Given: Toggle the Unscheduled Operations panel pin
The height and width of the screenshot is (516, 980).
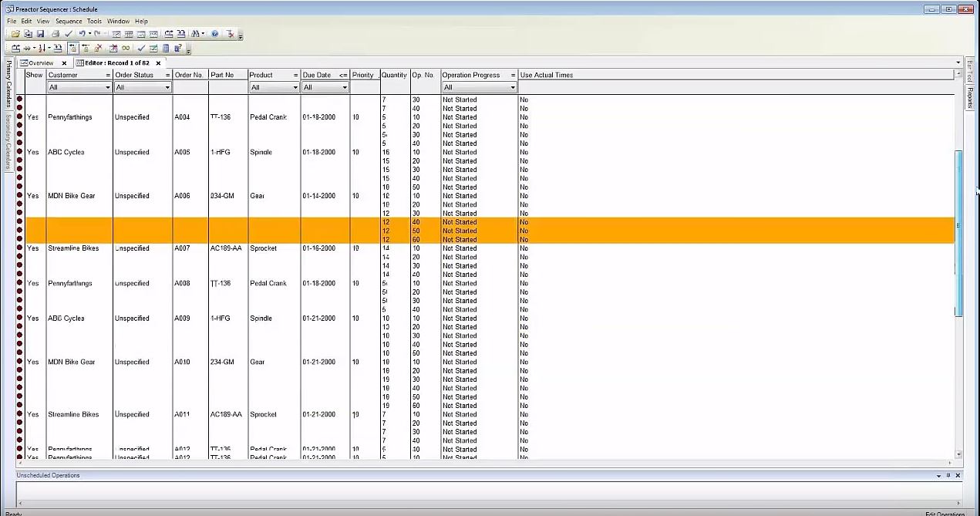Looking at the screenshot, I should (x=948, y=475).
